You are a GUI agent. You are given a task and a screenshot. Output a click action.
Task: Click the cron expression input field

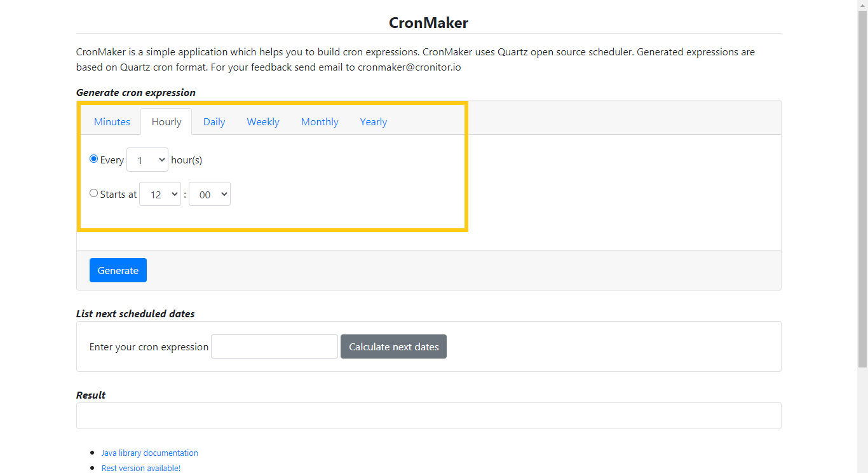point(274,346)
